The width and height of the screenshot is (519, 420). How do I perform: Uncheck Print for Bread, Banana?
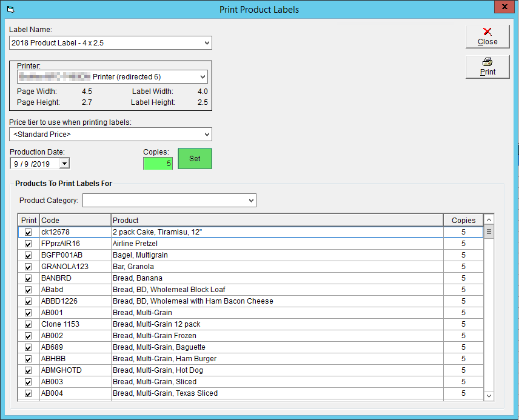pos(28,278)
